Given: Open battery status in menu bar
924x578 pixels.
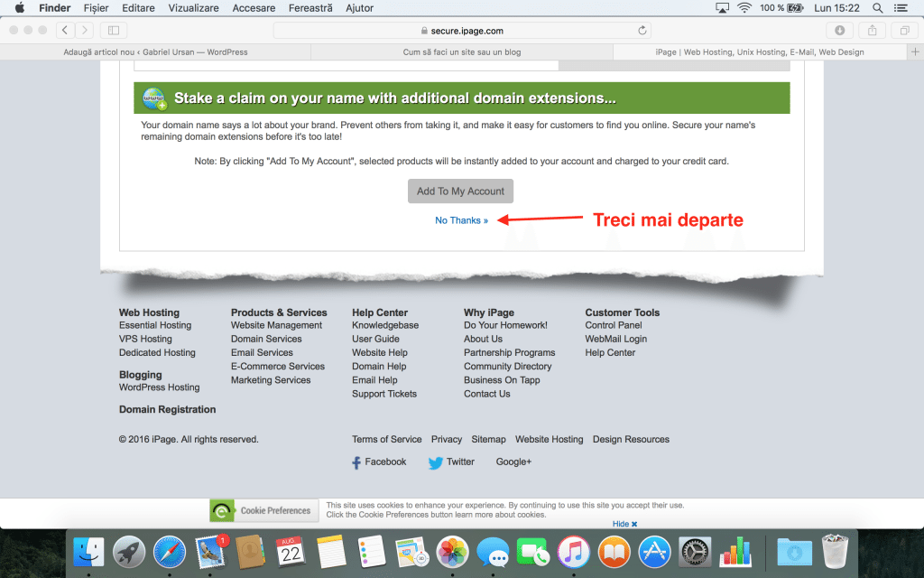Looking at the screenshot, I should coord(781,7).
